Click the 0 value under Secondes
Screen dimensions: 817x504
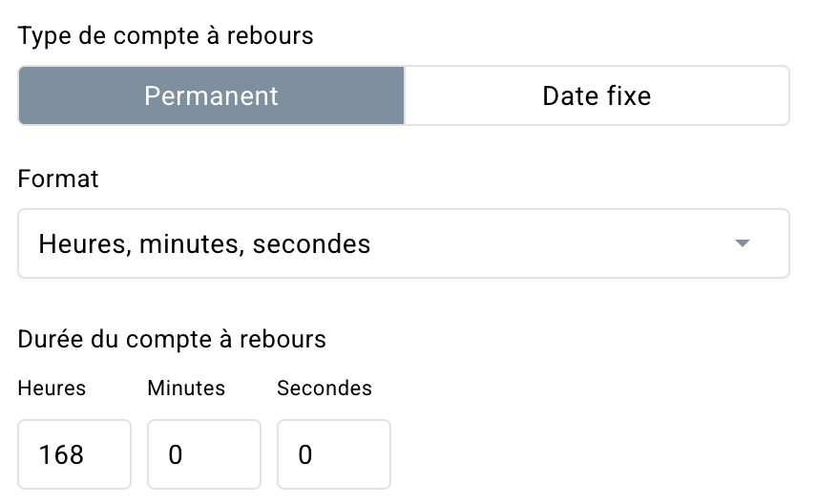click(x=305, y=454)
